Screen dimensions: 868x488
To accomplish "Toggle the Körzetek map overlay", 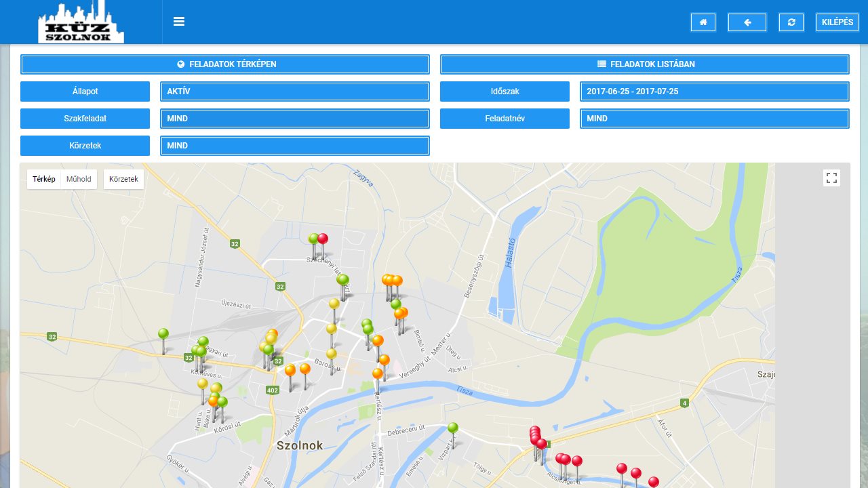I will [x=123, y=179].
